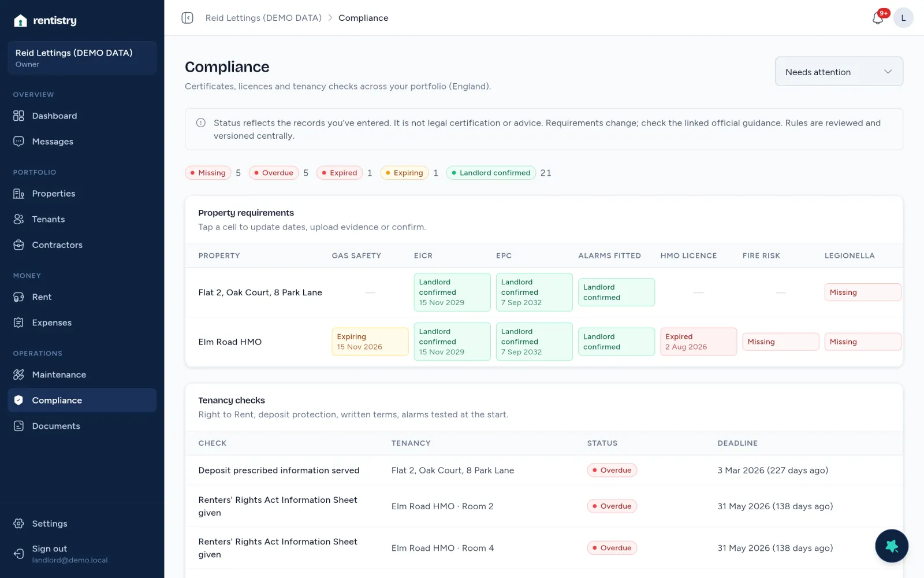The width and height of the screenshot is (924, 578).
Task: Select the 'Elm Road HMO' property name
Action: (x=230, y=342)
